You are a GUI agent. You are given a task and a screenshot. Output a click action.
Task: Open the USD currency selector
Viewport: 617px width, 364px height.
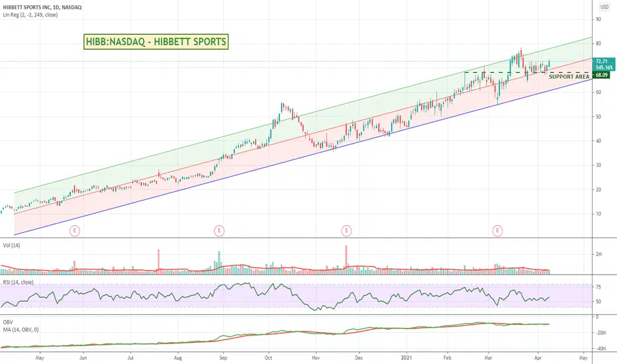click(604, 7)
